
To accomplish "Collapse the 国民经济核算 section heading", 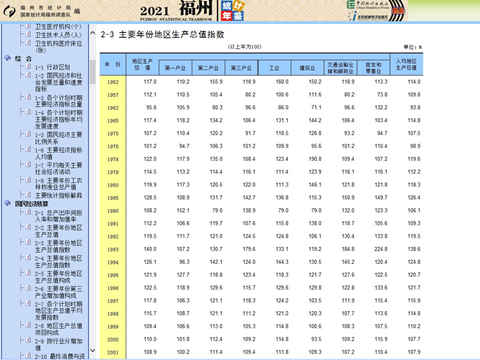I will pyautogui.click(x=31, y=203).
